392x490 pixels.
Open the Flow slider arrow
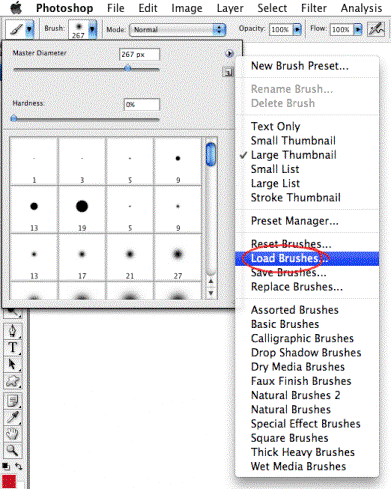(358, 29)
